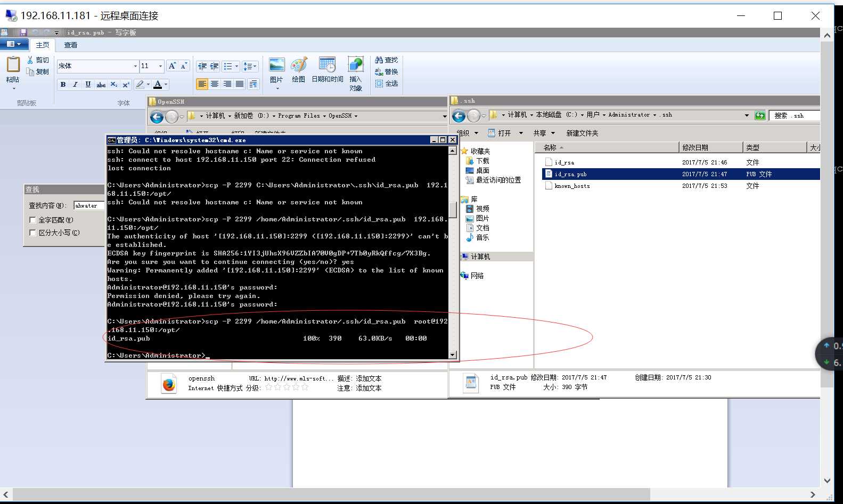
Task: Click the Cut (剪切) scissors icon
Action: pos(30,60)
